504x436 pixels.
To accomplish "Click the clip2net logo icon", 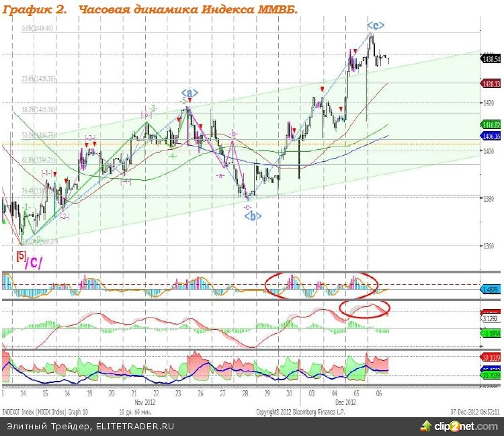I will pyautogui.click(x=425, y=425).
